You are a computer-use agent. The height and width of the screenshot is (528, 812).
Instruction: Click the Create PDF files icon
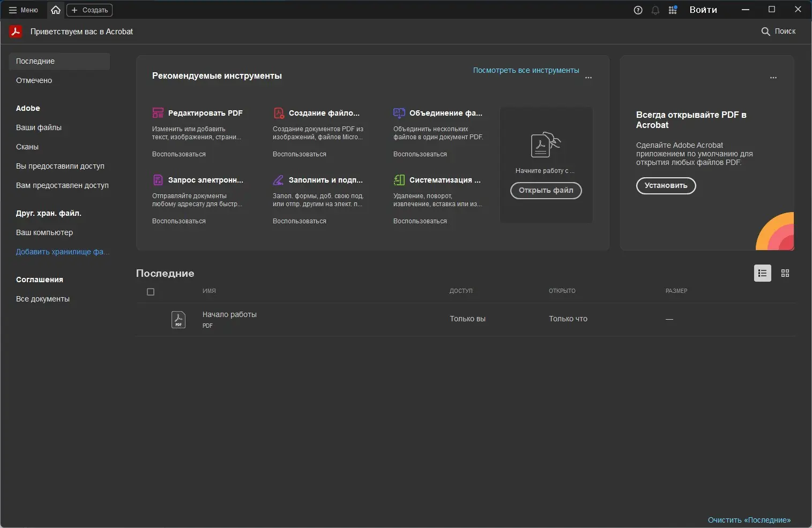pos(279,113)
